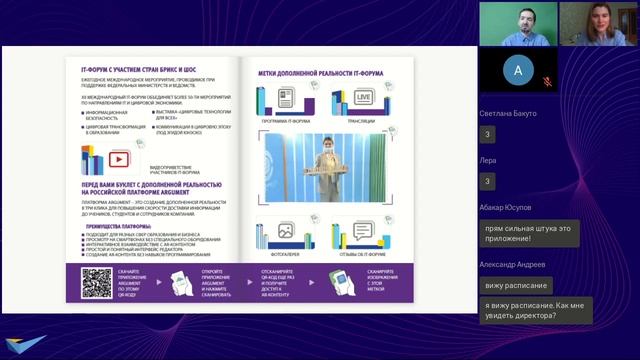Click the phone icon next to "Сканируйте изображения"

pos(342,282)
